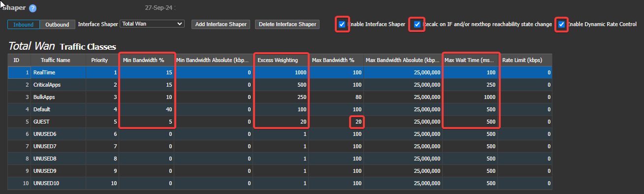
Task: Click the CriticalApps priority 2 cell
Action: coord(103,85)
